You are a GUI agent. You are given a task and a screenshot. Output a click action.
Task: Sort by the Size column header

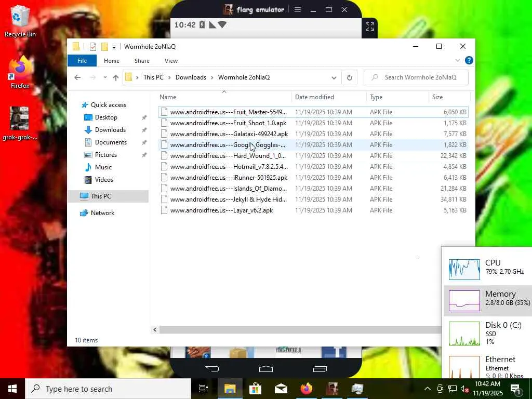(x=449, y=97)
